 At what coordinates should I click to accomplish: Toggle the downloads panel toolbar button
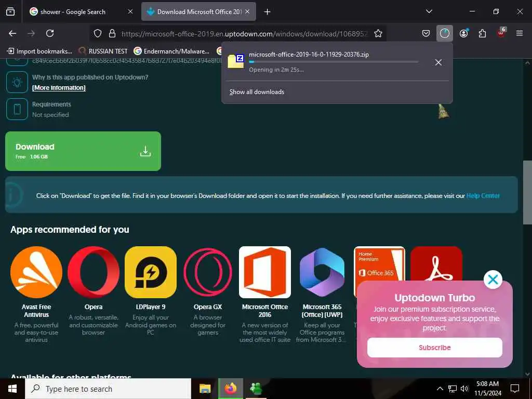coord(445,33)
